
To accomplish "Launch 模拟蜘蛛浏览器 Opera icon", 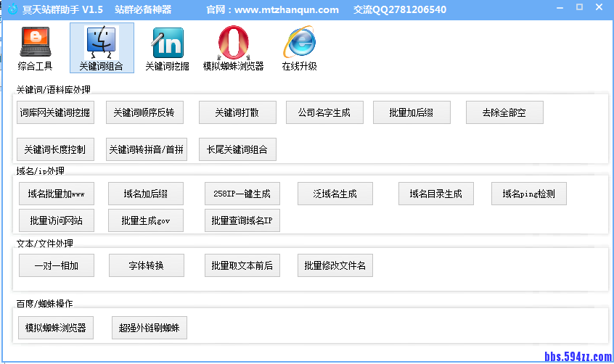I will tap(234, 48).
